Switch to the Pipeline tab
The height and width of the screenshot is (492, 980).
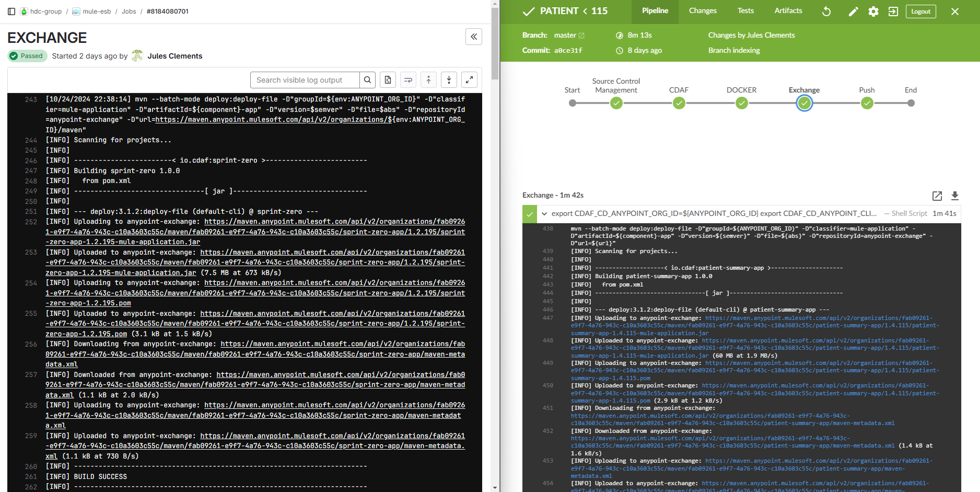click(655, 11)
